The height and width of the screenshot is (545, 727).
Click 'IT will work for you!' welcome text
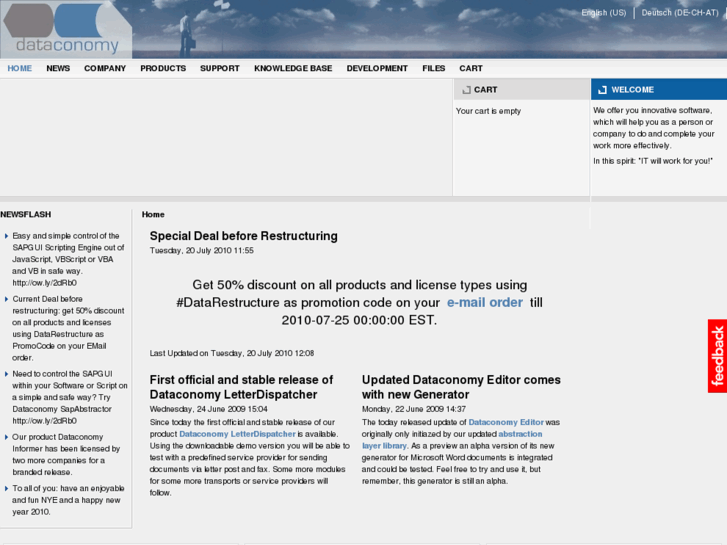[x=676, y=161]
